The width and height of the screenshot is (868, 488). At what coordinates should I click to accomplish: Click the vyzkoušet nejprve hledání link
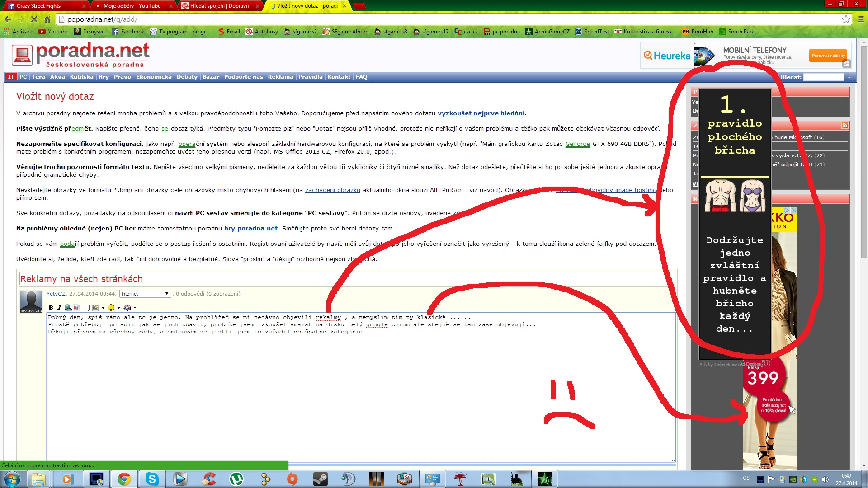(481, 113)
